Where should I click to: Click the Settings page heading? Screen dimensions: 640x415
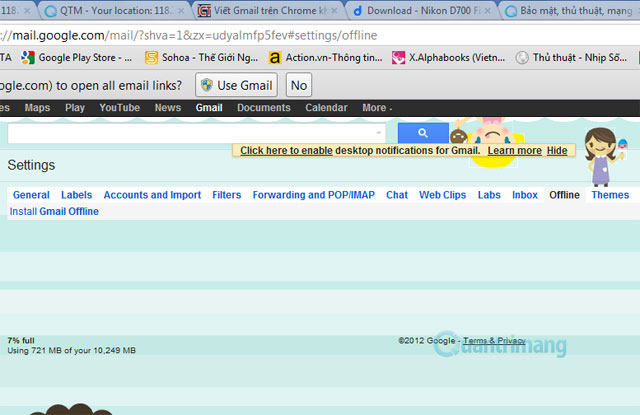click(31, 165)
